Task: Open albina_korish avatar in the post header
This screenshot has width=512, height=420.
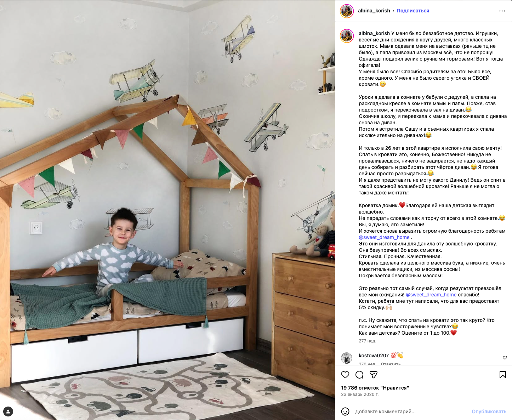Action: (x=347, y=11)
